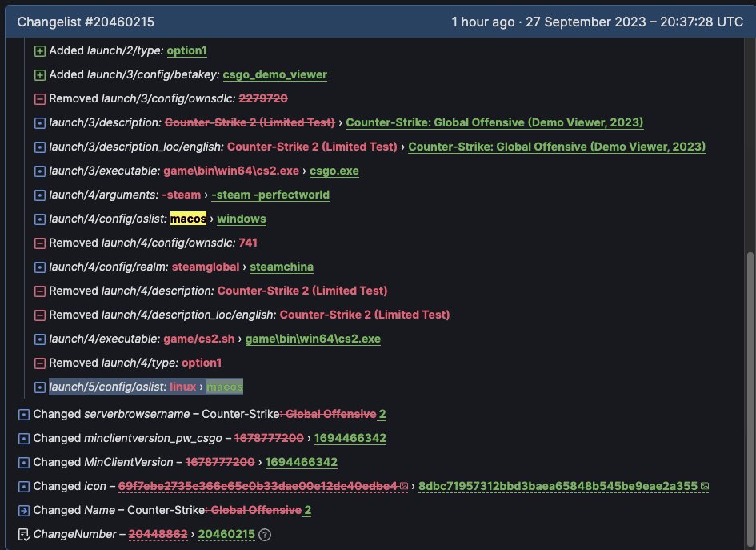
Task: Click the minus icon beside Removed launch/4/description_loc/english
Action: [40, 315]
